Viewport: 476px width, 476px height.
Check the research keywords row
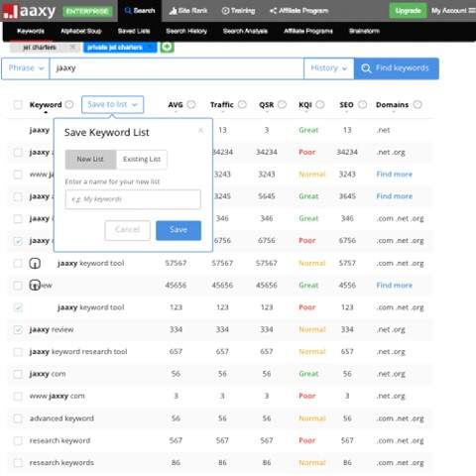point(18,463)
